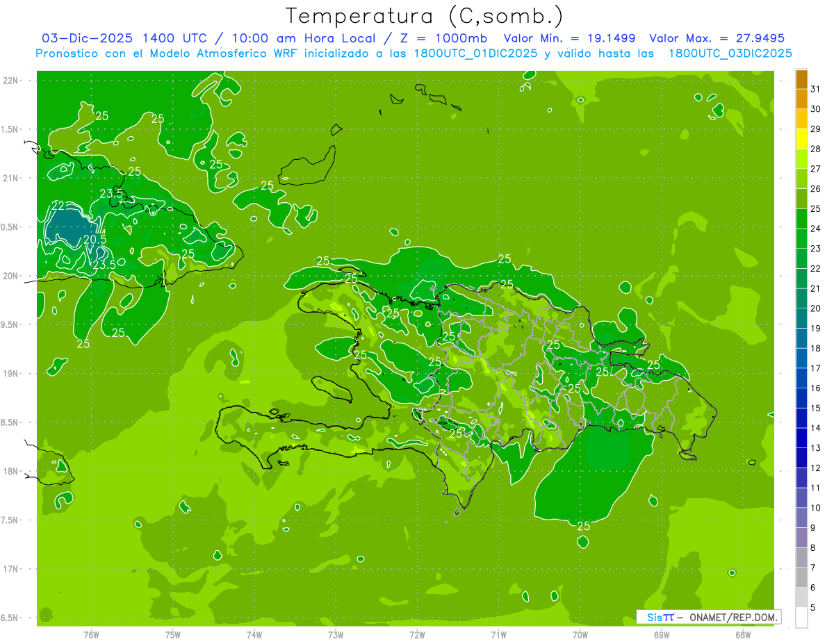834x644 pixels.
Task: Click the 71W longitude axis label
Action: tap(499, 634)
